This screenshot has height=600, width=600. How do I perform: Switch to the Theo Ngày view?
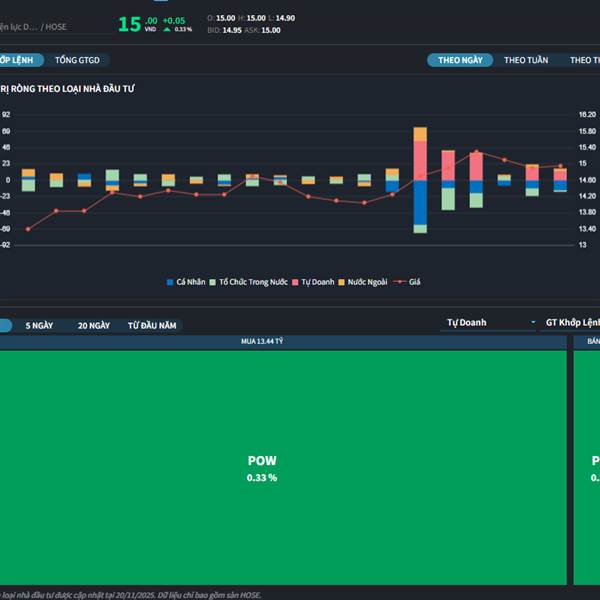pos(460,60)
